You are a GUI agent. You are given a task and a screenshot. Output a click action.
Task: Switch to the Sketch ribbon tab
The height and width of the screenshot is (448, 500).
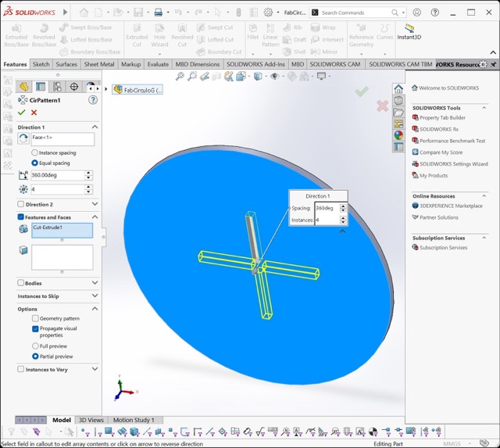pos(41,64)
